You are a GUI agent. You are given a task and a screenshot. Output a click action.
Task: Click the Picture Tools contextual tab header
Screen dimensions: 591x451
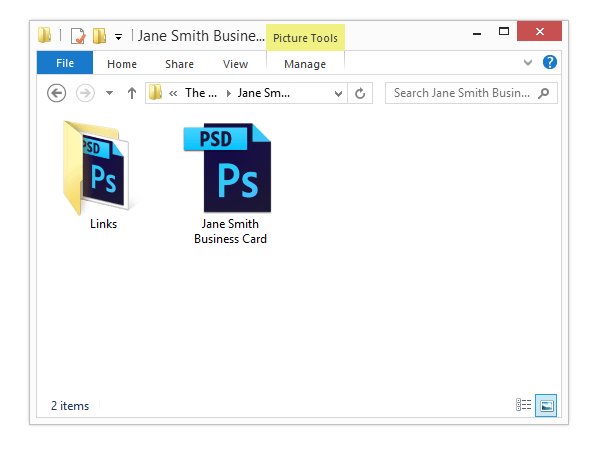[305, 38]
